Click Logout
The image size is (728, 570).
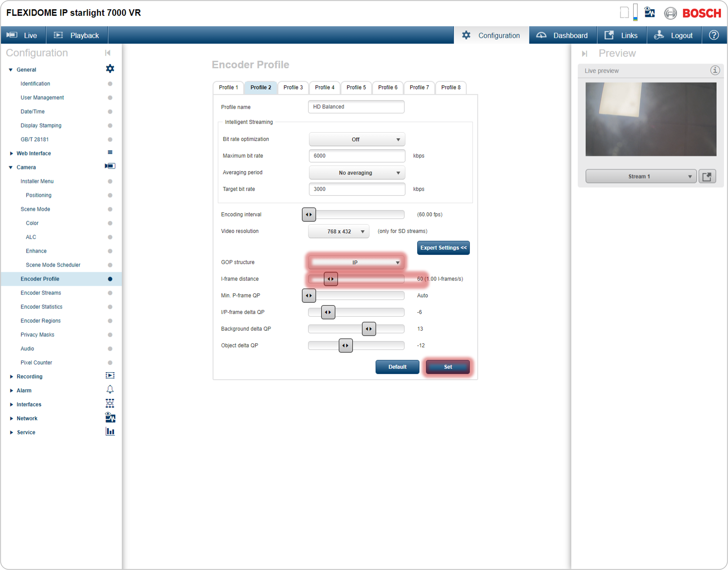point(674,35)
